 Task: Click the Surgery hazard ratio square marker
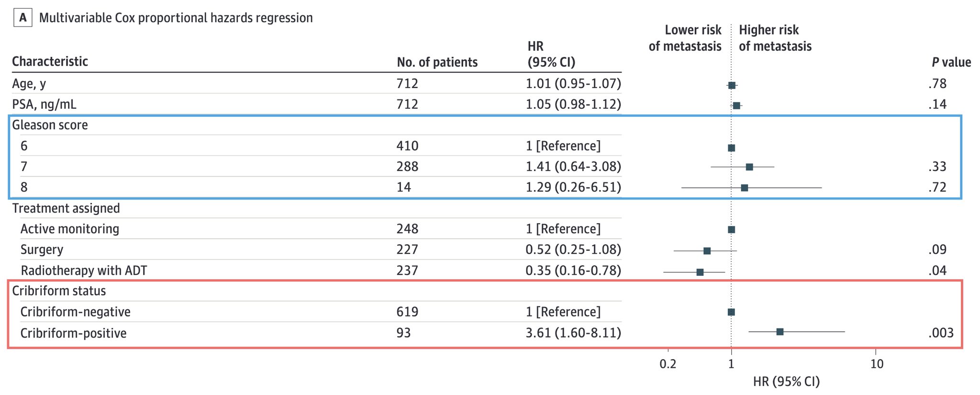coord(707,251)
